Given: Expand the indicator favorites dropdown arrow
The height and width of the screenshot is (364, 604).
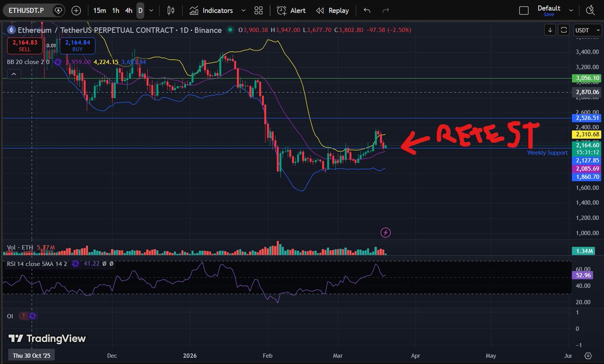Looking at the screenshot, I should 244,11.
